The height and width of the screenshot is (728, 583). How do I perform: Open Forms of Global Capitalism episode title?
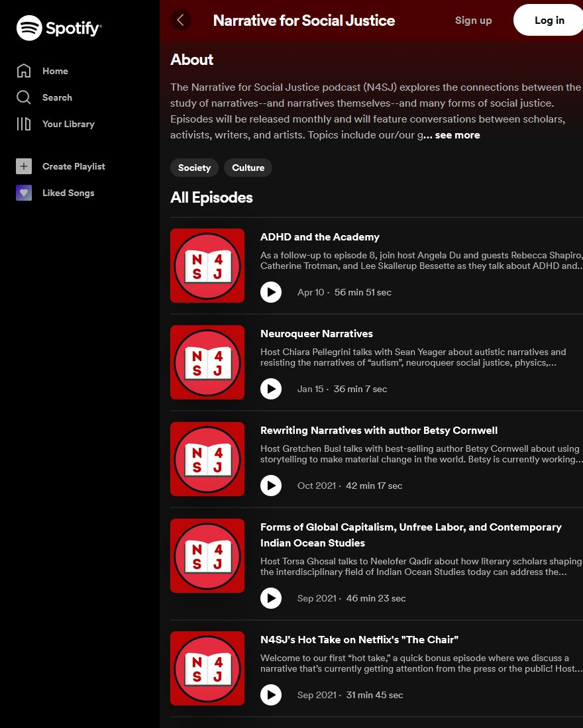click(411, 535)
